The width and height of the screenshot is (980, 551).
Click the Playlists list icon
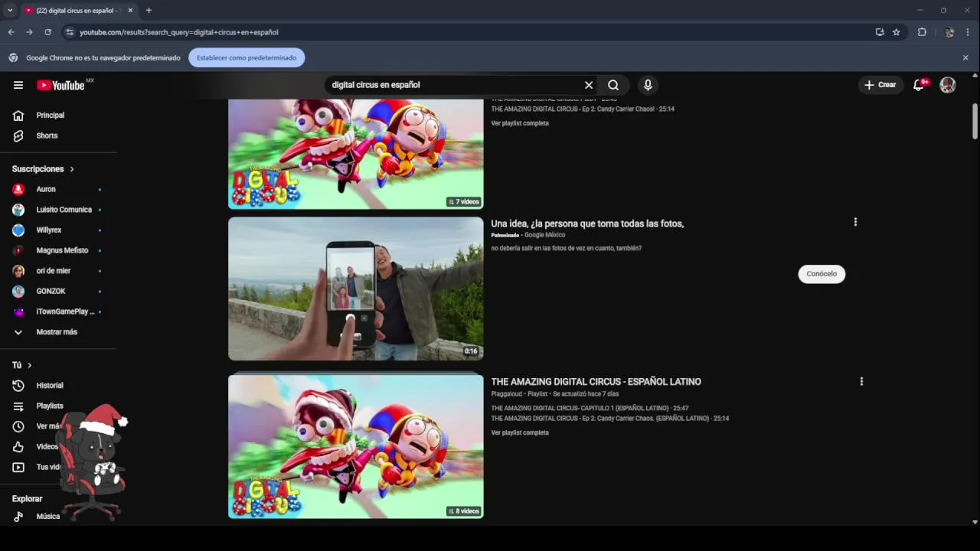coord(18,406)
